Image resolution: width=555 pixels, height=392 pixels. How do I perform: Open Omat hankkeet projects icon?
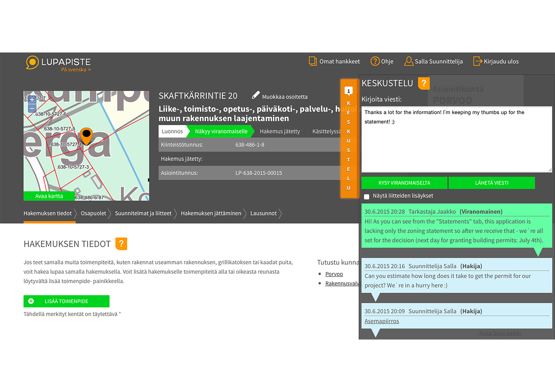(313, 61)
